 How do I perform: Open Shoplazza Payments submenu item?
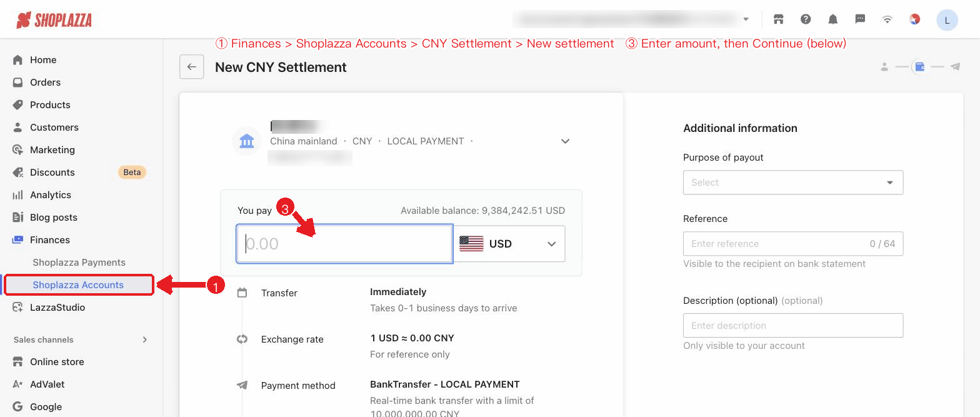click(x=79, y=263)
